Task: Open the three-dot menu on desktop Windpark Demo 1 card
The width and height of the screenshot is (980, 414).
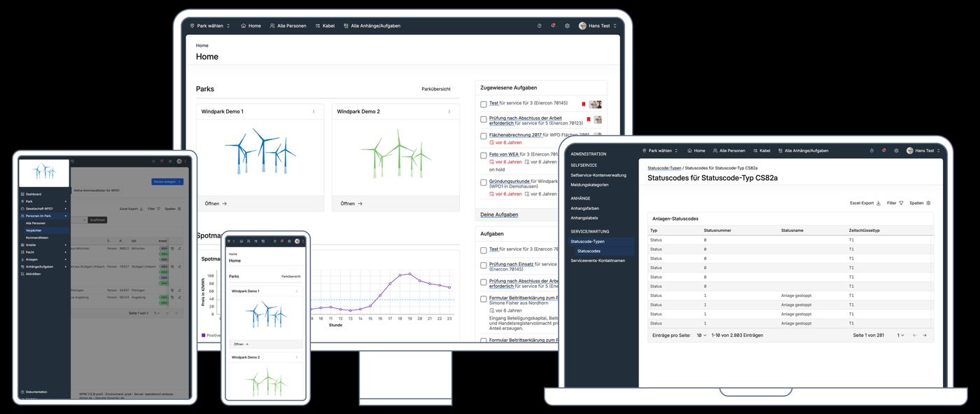Action: tap(313, 111)
